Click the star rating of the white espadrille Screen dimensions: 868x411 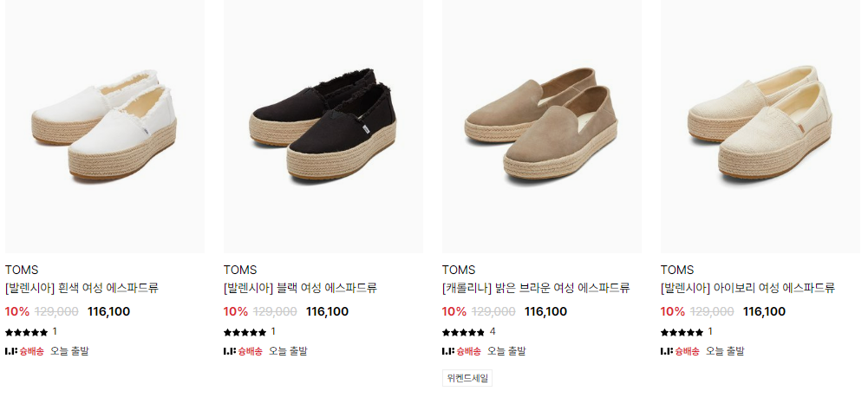pos(27,332)
